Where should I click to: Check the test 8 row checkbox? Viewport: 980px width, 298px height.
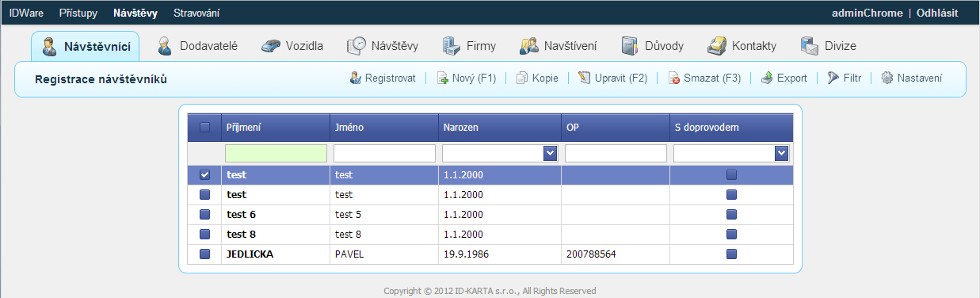tap(204, 234)
